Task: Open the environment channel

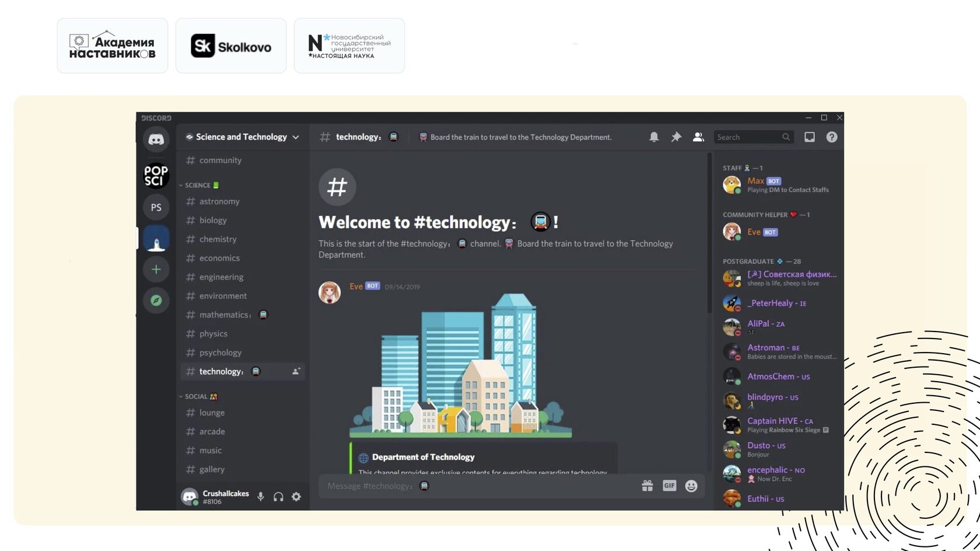Action: pos(242,296)
